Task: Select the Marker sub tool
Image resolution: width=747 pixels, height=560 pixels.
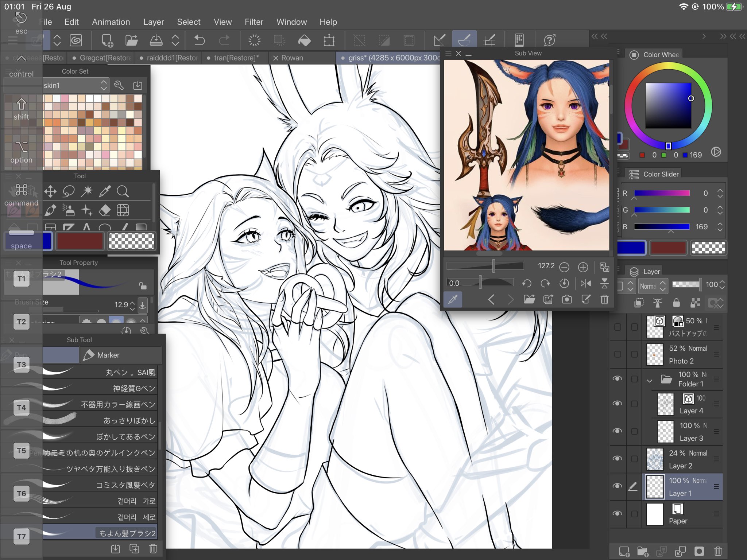Action: (x=108, y=354)
